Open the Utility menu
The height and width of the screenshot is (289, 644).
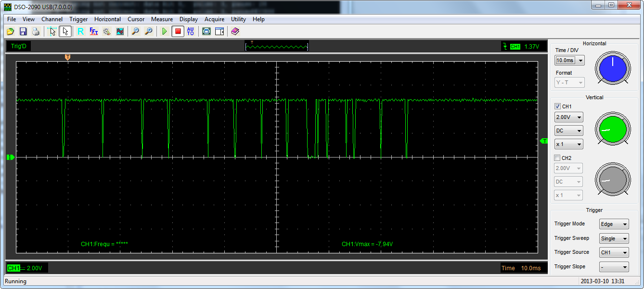(x=238, y=19)
